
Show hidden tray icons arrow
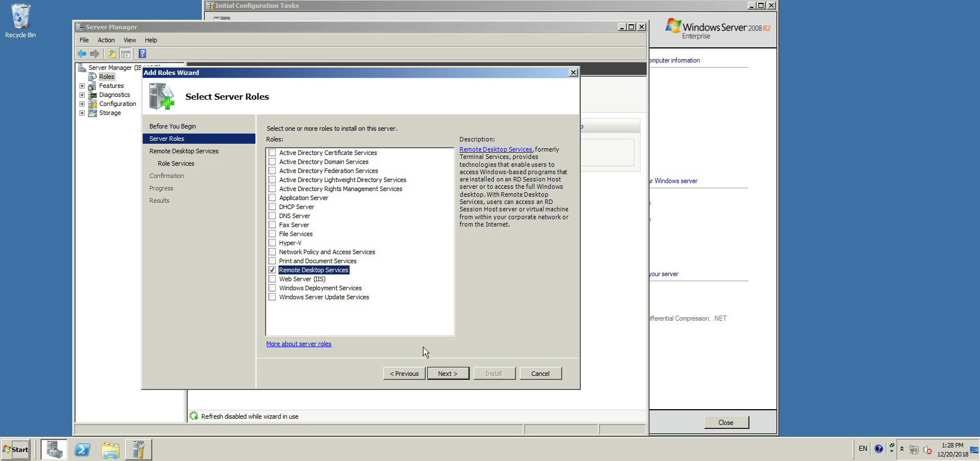point(902,449)
